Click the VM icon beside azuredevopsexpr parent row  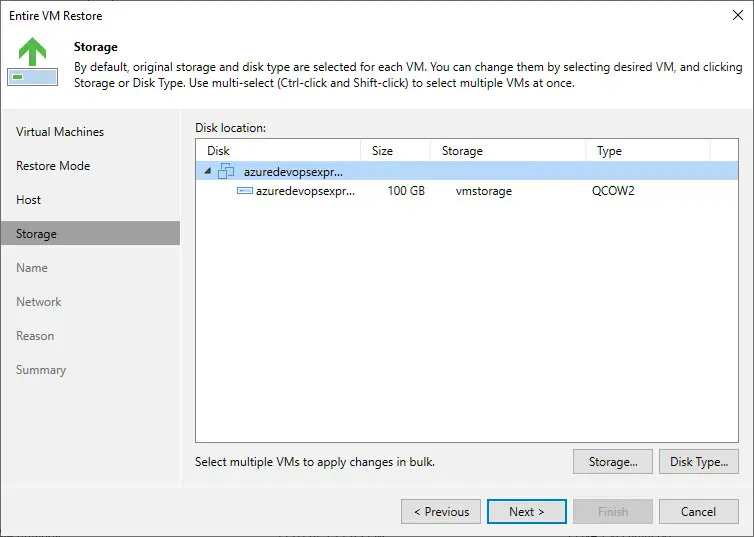point(226,171)
